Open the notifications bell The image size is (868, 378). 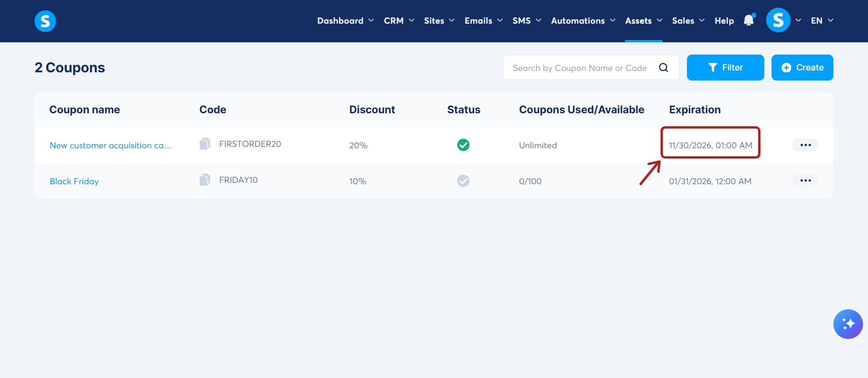point(749,20)
